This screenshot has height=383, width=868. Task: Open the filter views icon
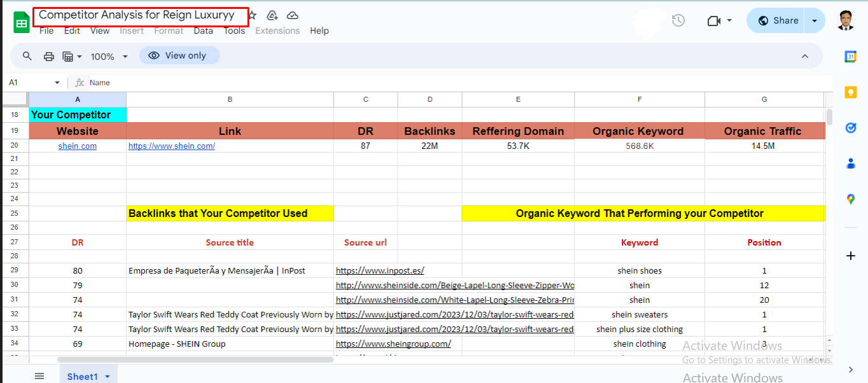tap(68, 56)
